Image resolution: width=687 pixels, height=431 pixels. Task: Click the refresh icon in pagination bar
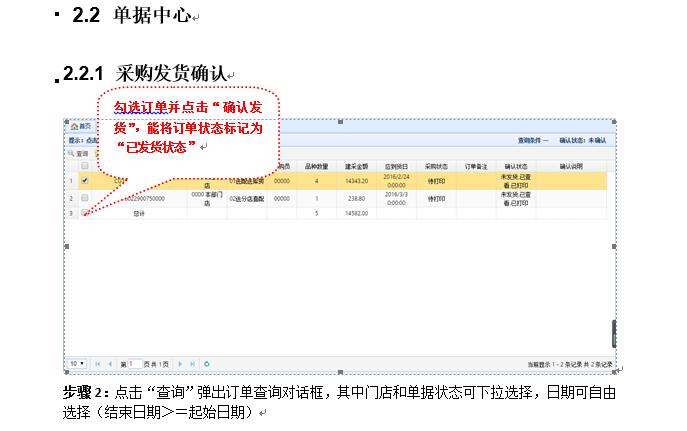(206, 363)
